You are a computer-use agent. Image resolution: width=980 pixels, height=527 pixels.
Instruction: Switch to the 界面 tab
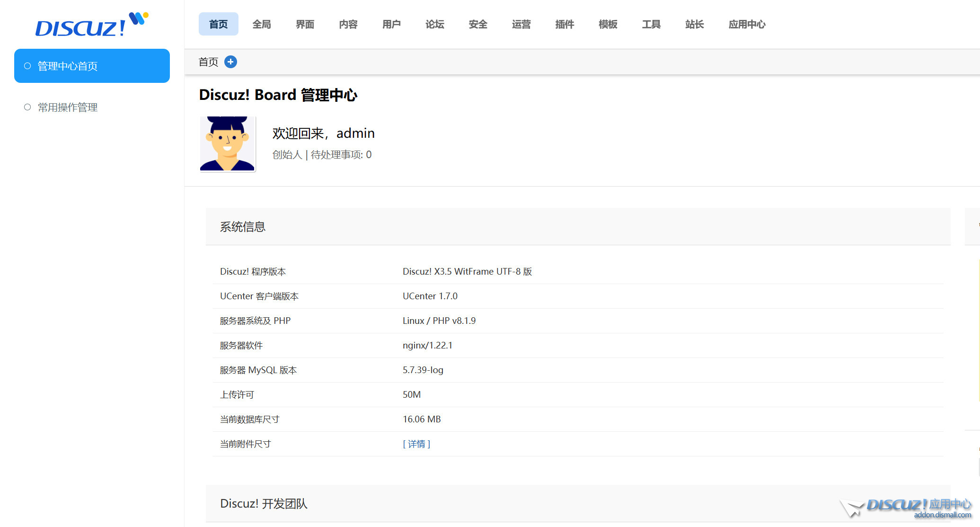coord(305,24)
